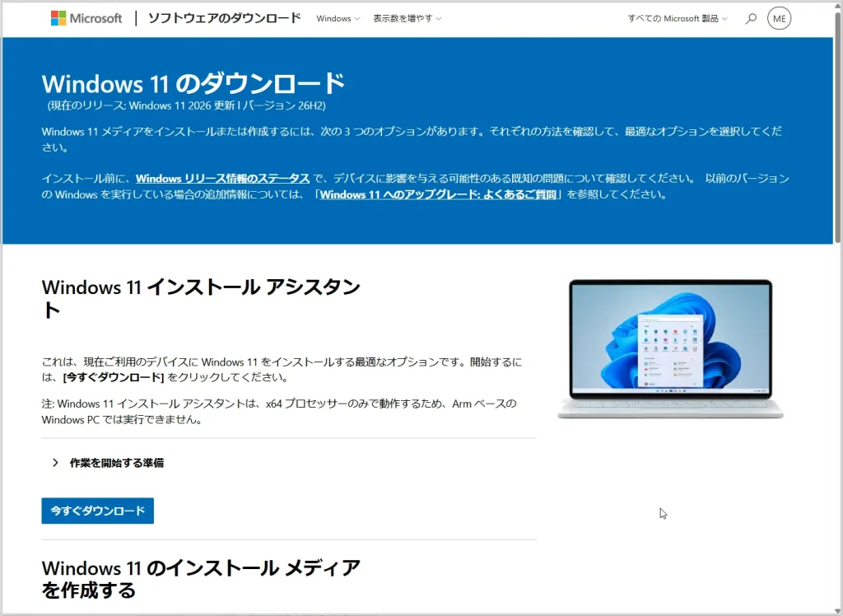Expand すべての Microsoft 製品 dropdown

tap(678, 19)
